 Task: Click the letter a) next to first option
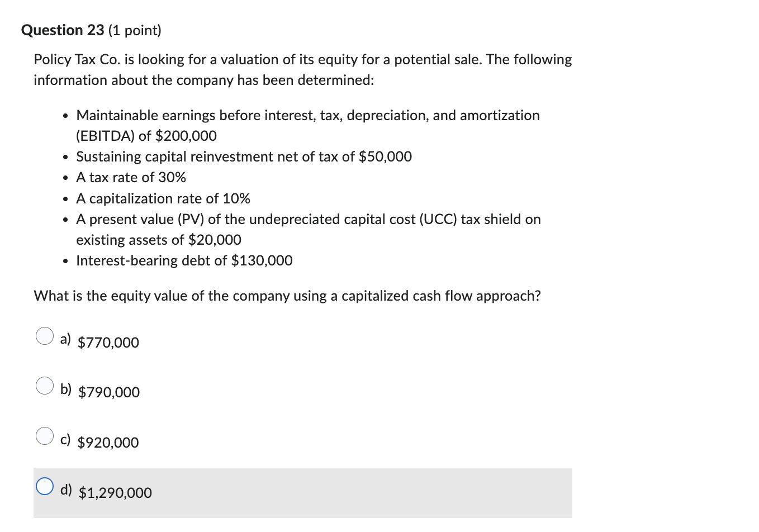(x=66, y=338)
